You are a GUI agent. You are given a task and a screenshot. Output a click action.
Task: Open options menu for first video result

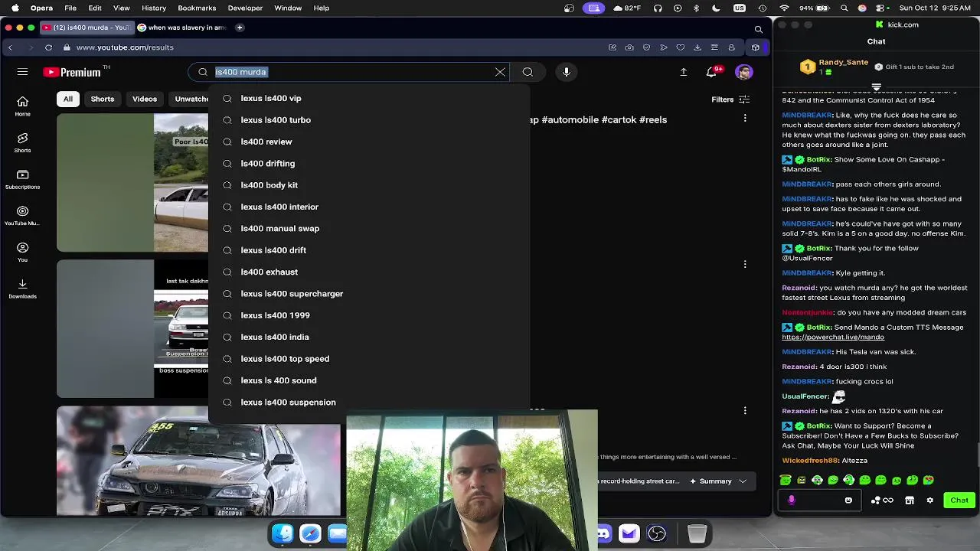coord(745,119)
